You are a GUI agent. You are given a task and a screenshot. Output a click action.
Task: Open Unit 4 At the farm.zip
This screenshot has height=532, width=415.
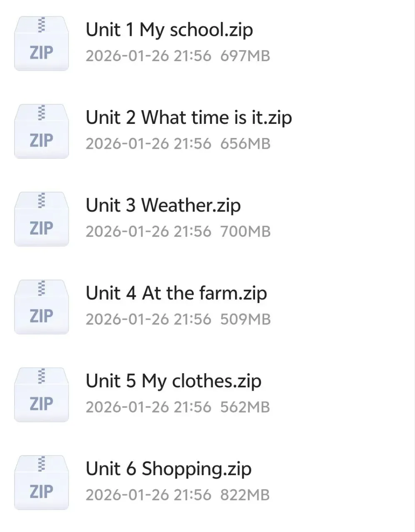[176, 293]
